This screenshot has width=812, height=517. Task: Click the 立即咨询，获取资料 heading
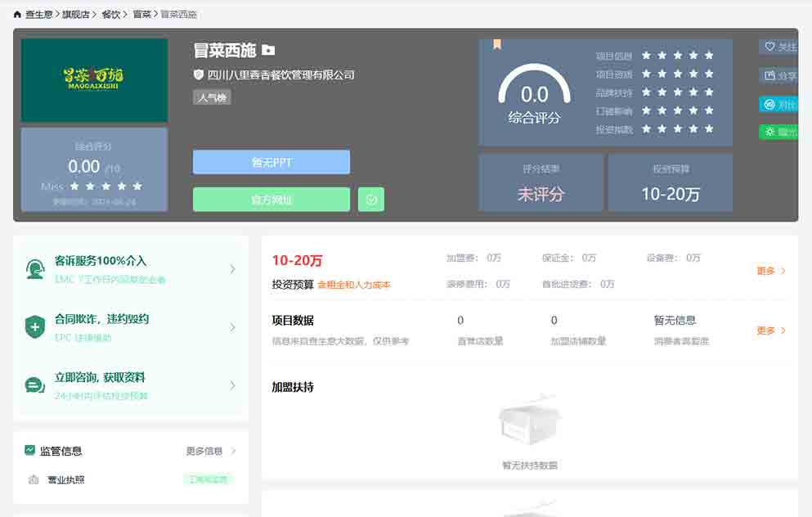[100, 377]
